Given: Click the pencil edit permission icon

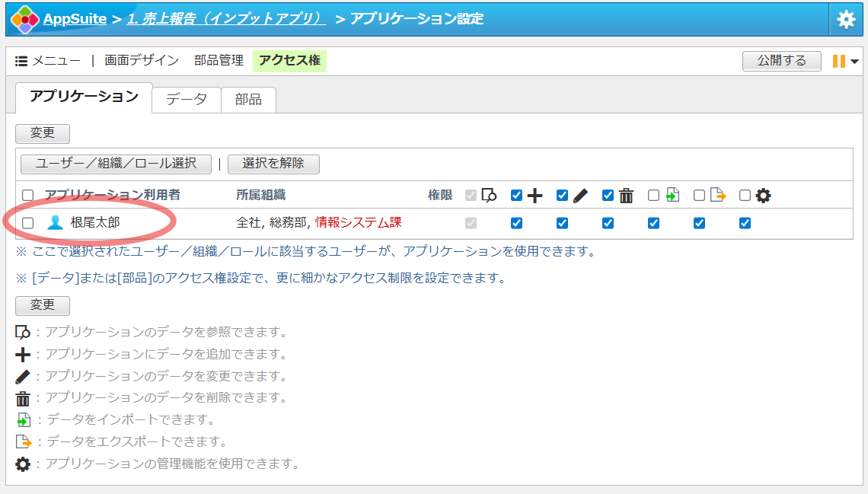Looking at the screenshot, I should pos(580,196).
